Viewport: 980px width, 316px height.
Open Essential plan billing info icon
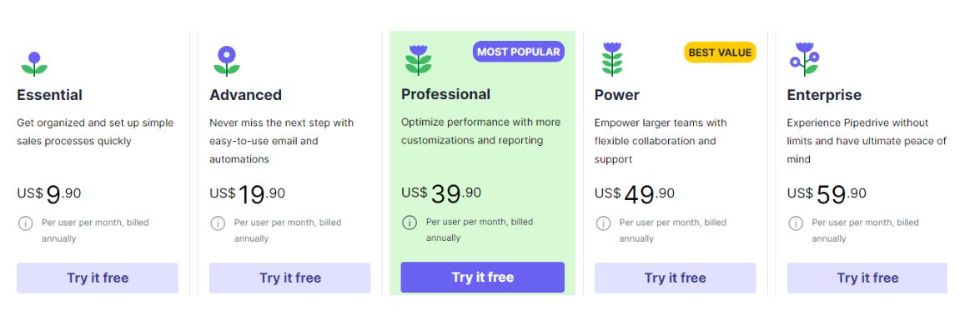coord(25,223)
